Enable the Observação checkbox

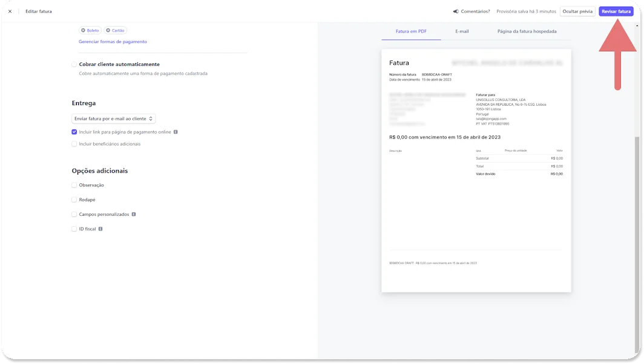[x=74, y=185]
